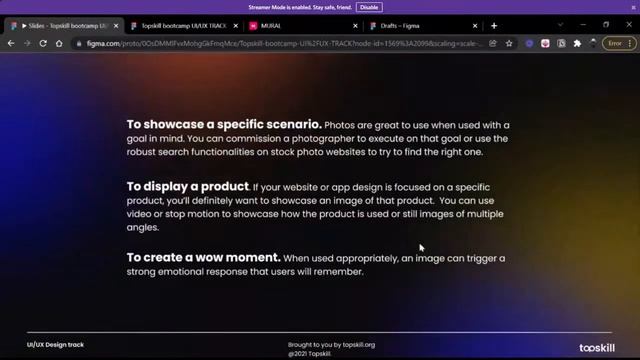Close the MURAL tab
640x360 pixels.
355,26
